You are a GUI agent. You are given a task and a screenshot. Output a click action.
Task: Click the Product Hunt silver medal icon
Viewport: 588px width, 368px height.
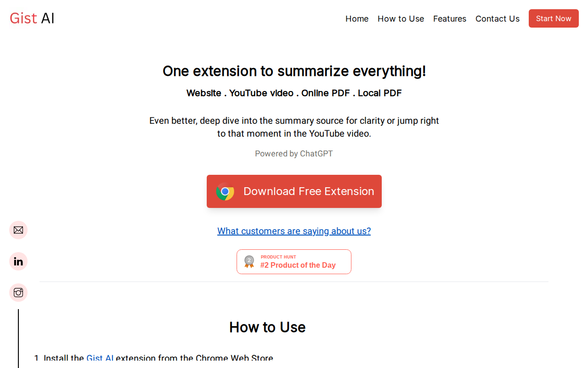point(249,262)
